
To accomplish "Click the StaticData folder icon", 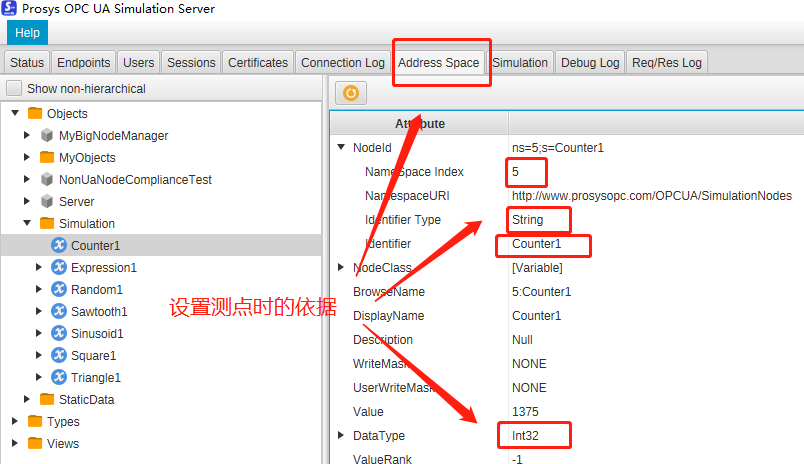I will pos(47,399).
